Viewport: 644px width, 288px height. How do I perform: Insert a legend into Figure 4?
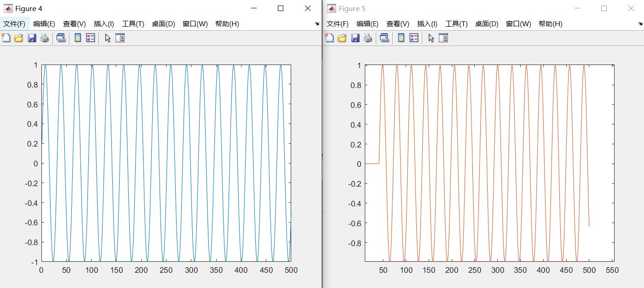coord(90,38)
